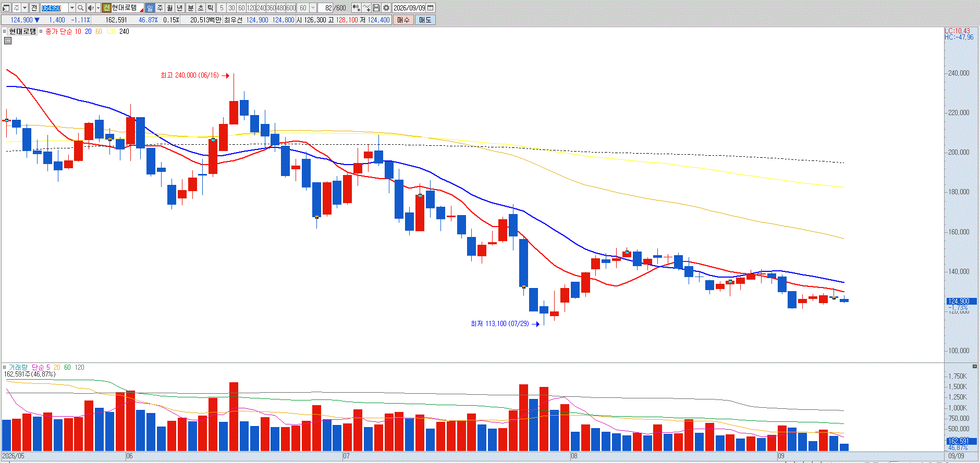
Task: Select the 일 daily period toggle
Action: click(x=150, y=8)
